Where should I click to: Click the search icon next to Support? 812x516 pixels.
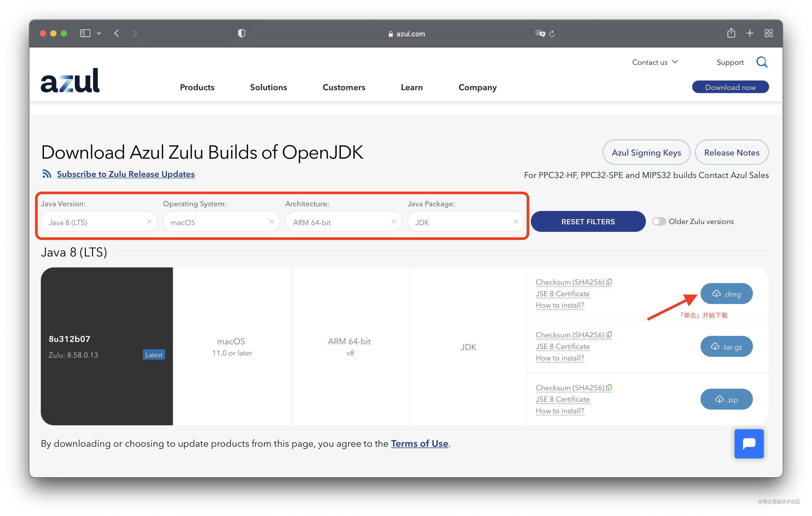pyautogui.click(x=762, y=62)
